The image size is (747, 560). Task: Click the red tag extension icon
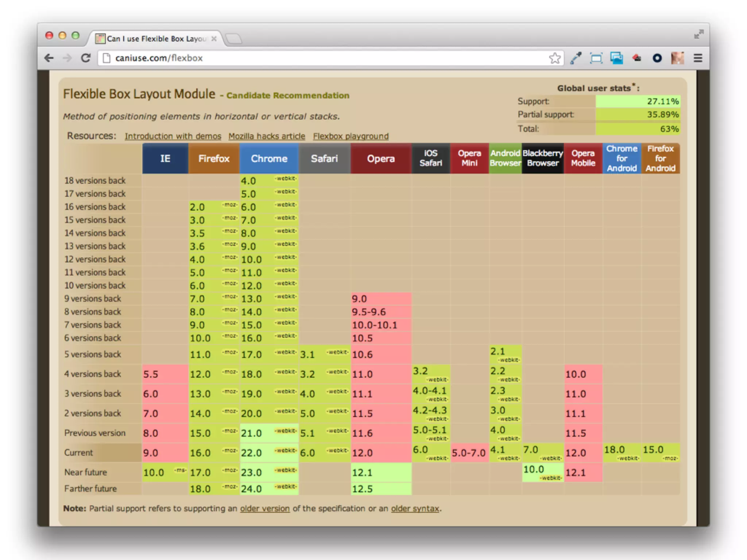tap(637, 58)
